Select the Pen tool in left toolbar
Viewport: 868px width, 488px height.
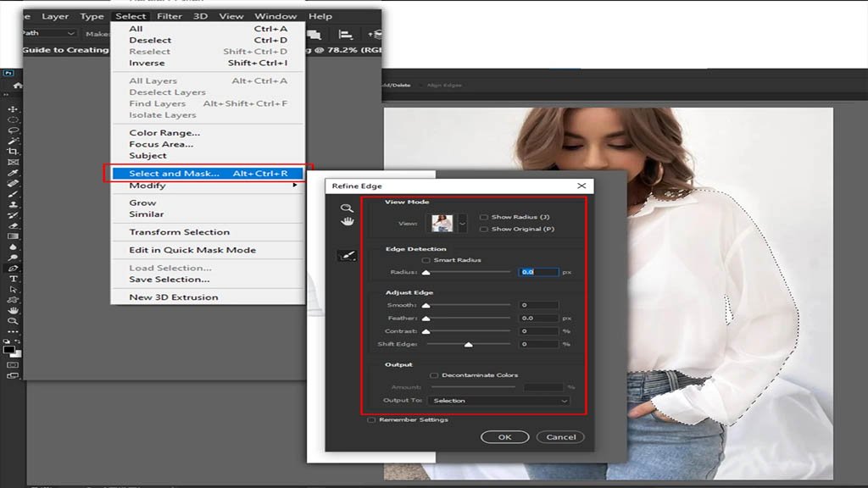[13, 268]
